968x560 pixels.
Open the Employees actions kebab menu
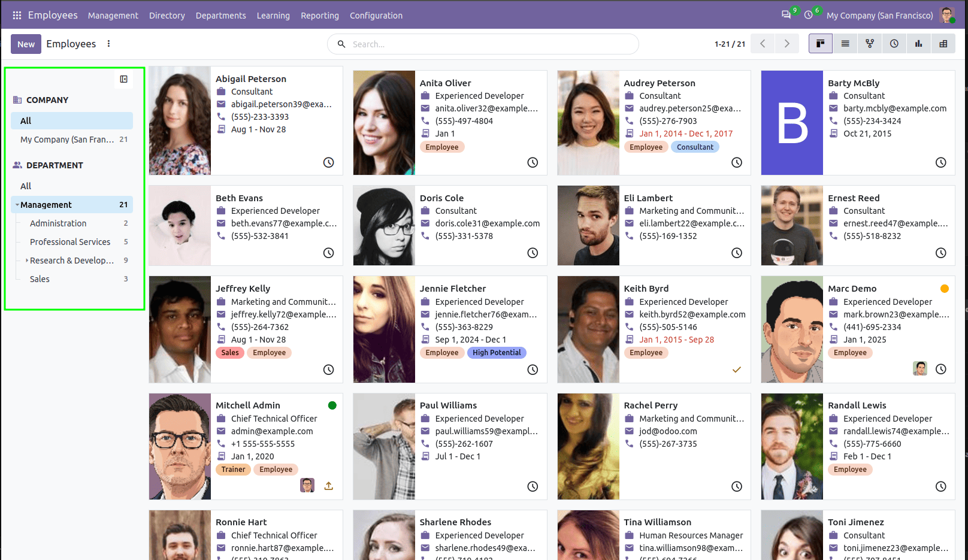[x=108, y=44]
